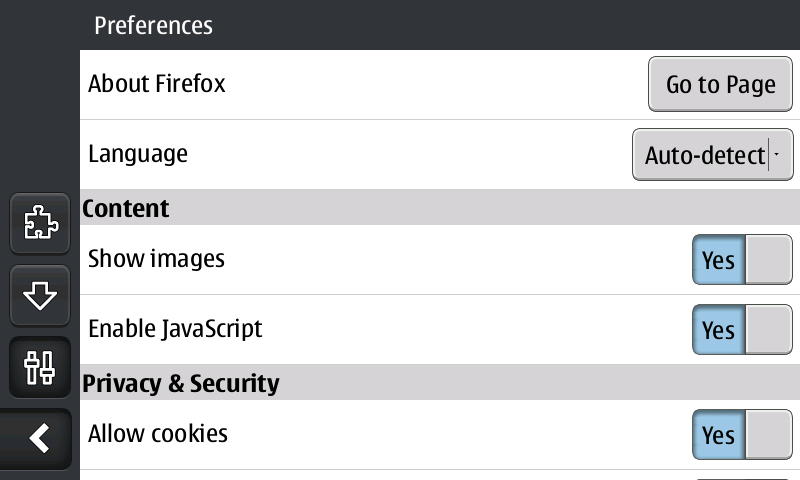
Task: Go back using the left chevron
Action: tap(36, 439)
